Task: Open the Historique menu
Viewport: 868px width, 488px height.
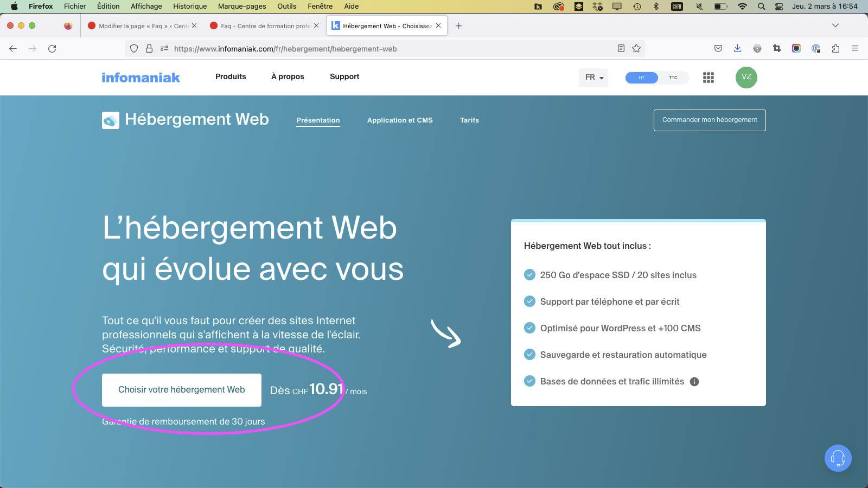Action: (190, 7)
